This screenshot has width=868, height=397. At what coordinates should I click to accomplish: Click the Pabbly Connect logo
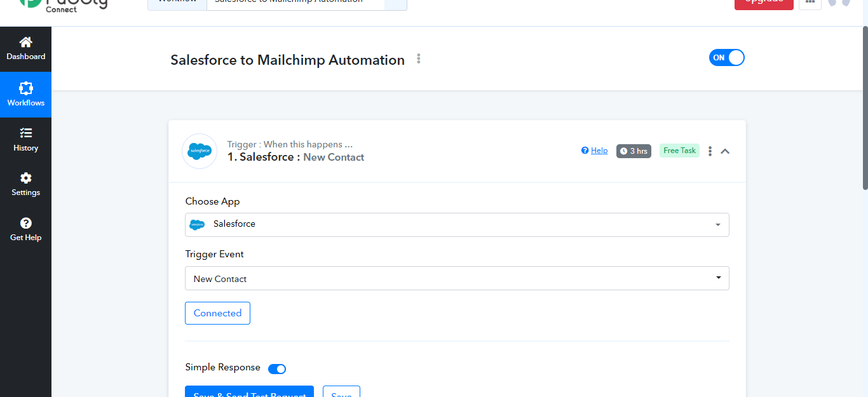pyautogui.click(x=64, y=4)
